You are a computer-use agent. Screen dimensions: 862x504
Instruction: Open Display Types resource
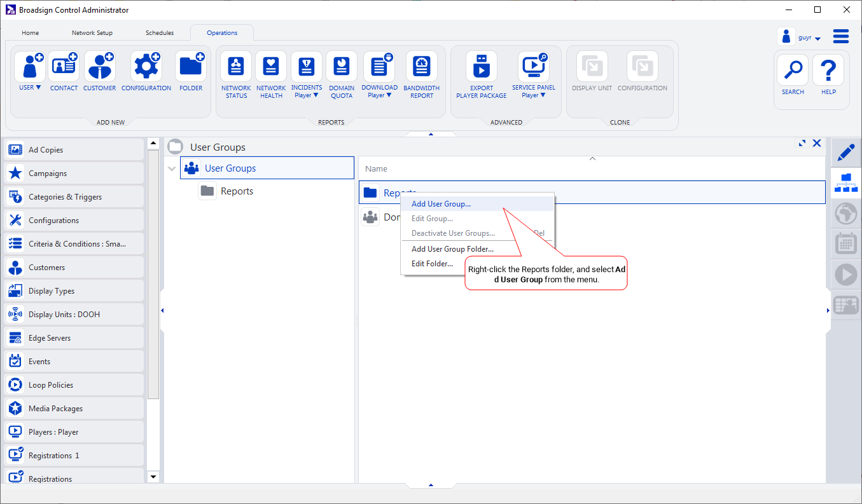tap(74, 291)
